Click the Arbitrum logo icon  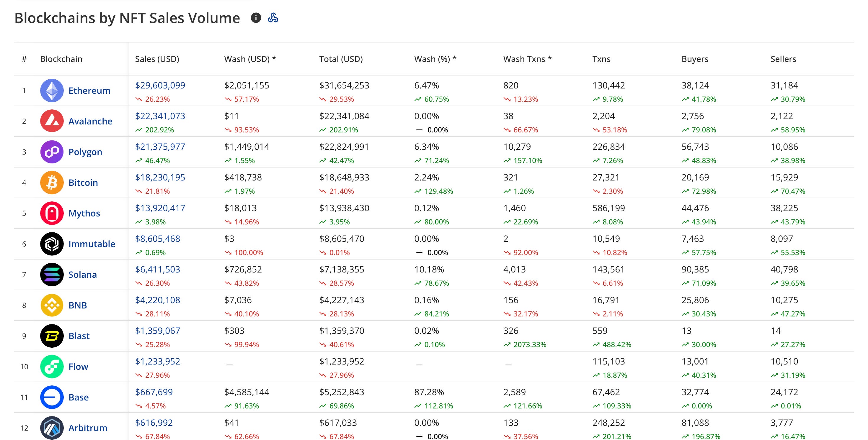(52, 428)
